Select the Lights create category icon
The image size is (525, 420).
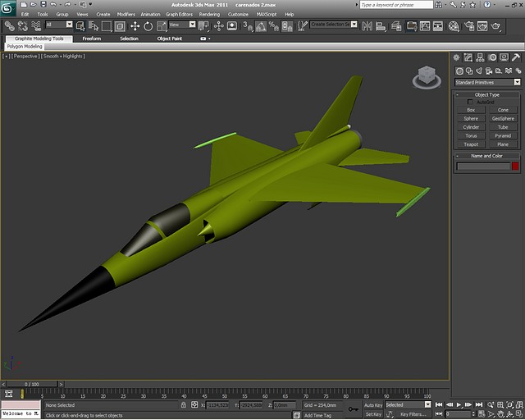(x=479, y=71)
